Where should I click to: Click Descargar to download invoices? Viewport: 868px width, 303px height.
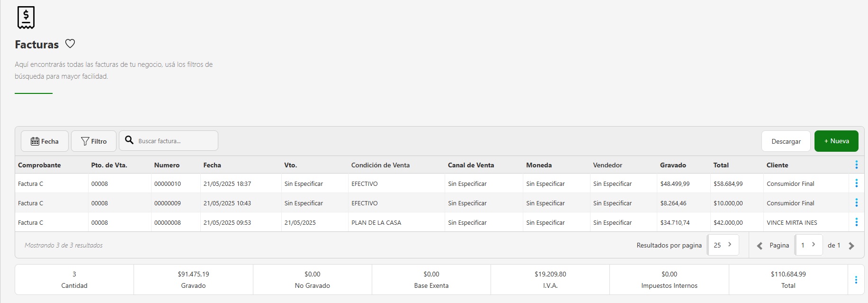pos(786,141)
